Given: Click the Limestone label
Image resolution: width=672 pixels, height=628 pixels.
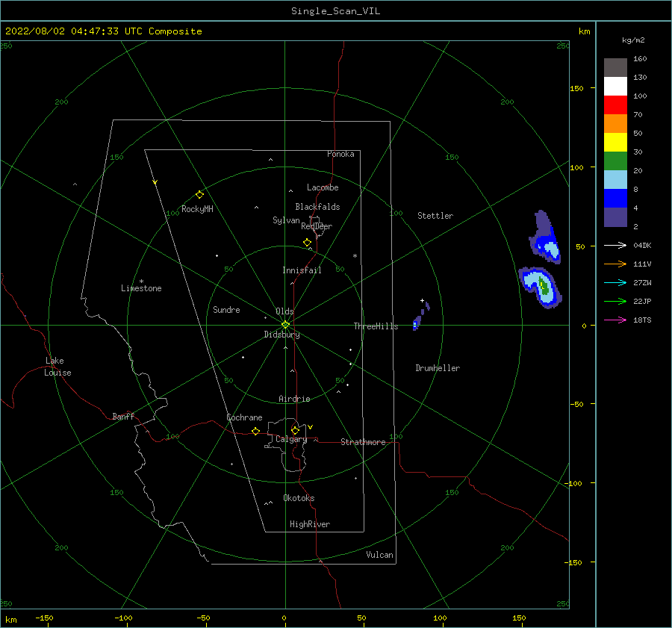Looking at the screenshot, I should point(141,288).
